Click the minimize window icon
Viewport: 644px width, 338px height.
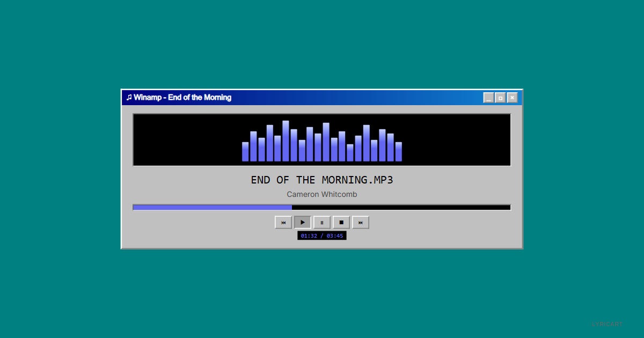(x=488, y=97)
